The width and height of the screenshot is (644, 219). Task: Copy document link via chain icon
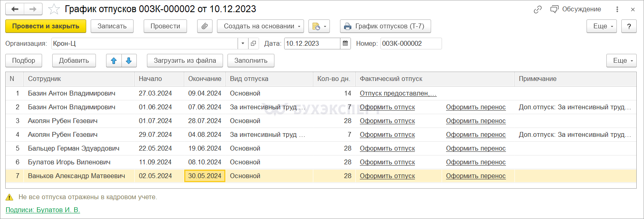point(538,9)
